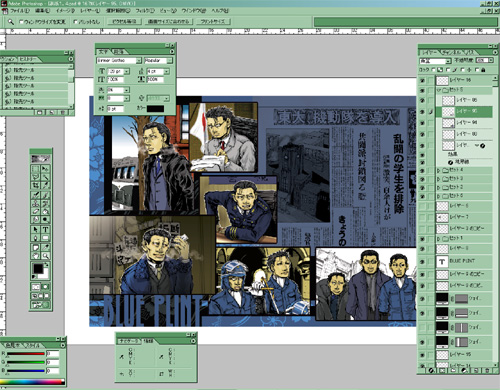Image resolution: width=500 pixels, height=390 pixels.
Task: Select the Slice tool
Action: click(45, 185)
